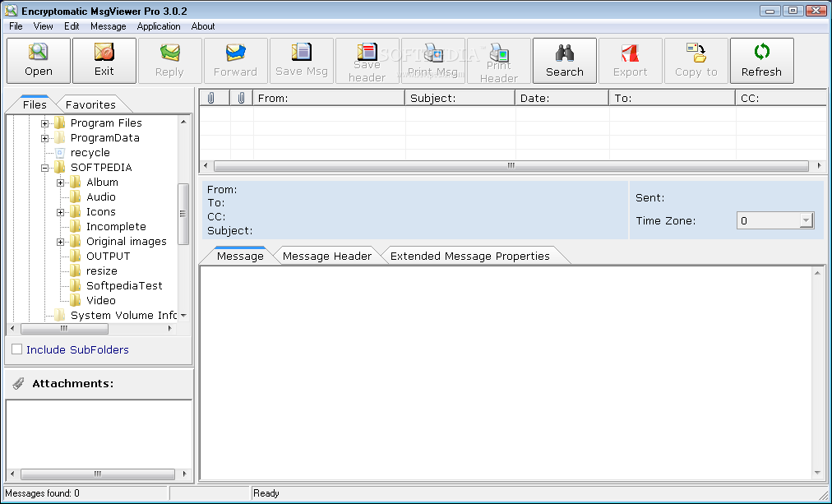Click the message list scroll-right arrow

pyautogui.click(x=820, y=165)
